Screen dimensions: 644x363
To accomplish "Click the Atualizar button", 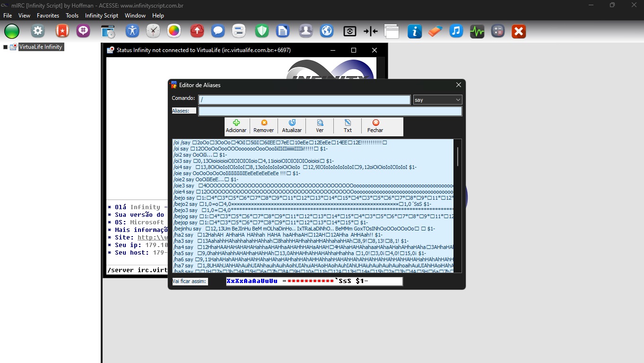I will click(x=292, y=126).
